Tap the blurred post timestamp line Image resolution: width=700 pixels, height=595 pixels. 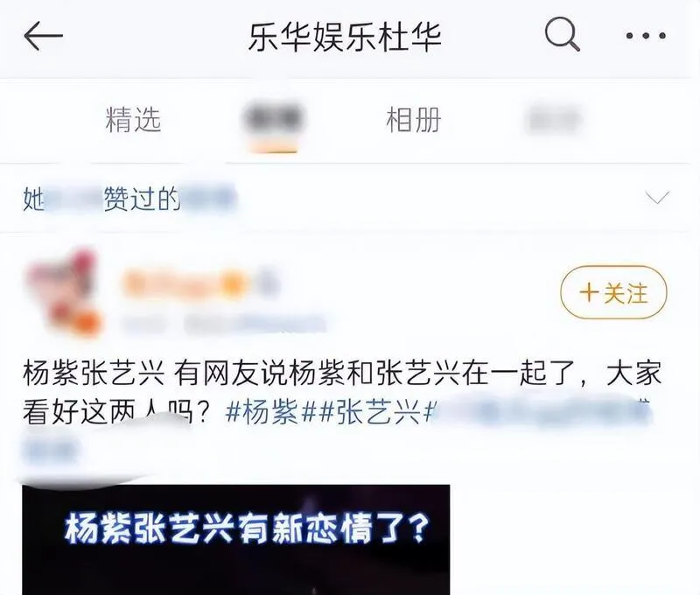point(223,323)
